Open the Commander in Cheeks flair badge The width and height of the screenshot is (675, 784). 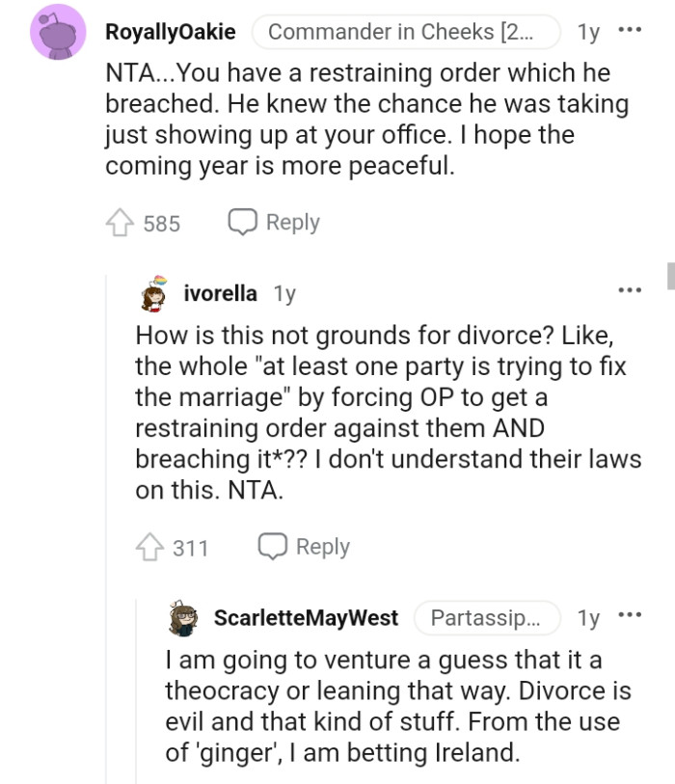(x=407, y=31)
